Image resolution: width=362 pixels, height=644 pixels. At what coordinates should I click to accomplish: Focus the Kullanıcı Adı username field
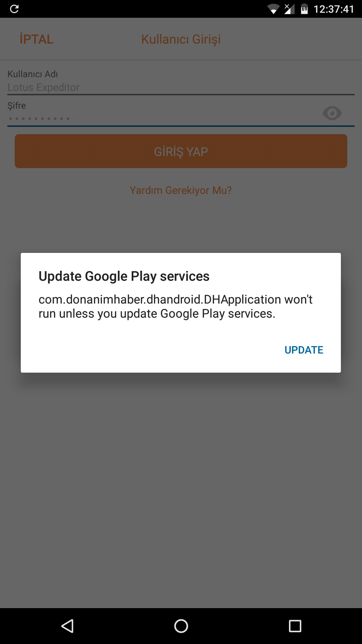(x=181, y=88)
